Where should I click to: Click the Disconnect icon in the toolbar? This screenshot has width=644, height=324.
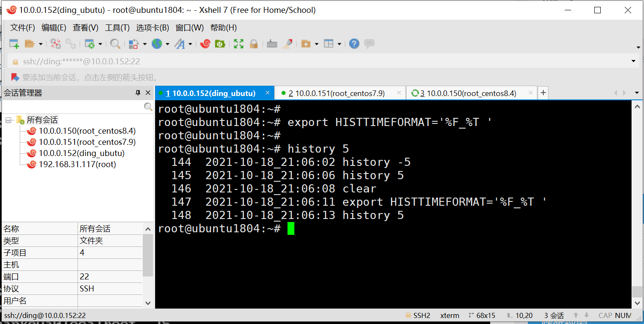56,44
